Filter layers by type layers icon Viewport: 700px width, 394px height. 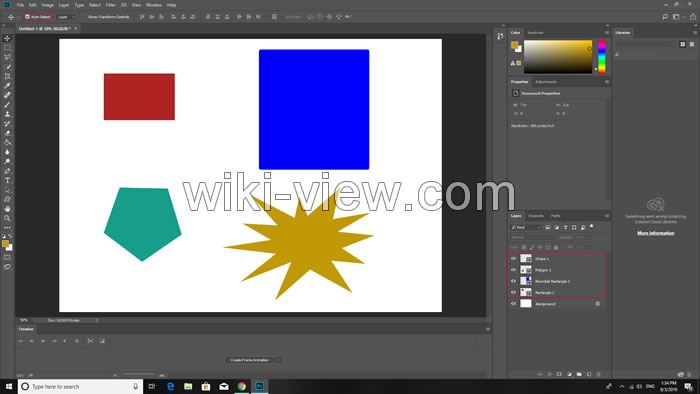point(566,228)
